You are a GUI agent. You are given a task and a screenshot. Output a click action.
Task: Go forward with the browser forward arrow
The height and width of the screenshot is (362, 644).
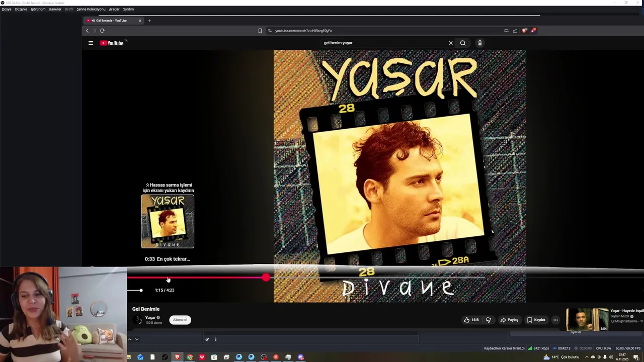tap(94, 31)
